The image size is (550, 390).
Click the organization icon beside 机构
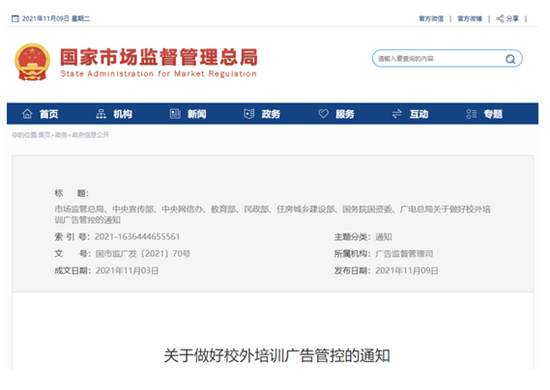pos(101,114)
